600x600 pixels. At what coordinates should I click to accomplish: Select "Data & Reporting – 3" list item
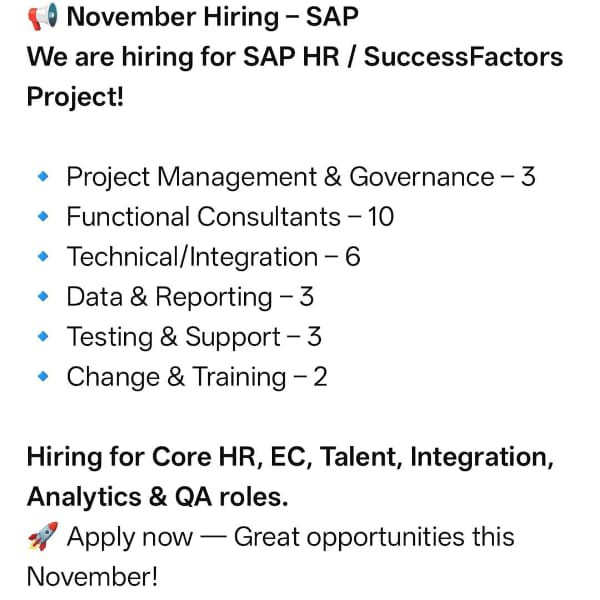190,297
